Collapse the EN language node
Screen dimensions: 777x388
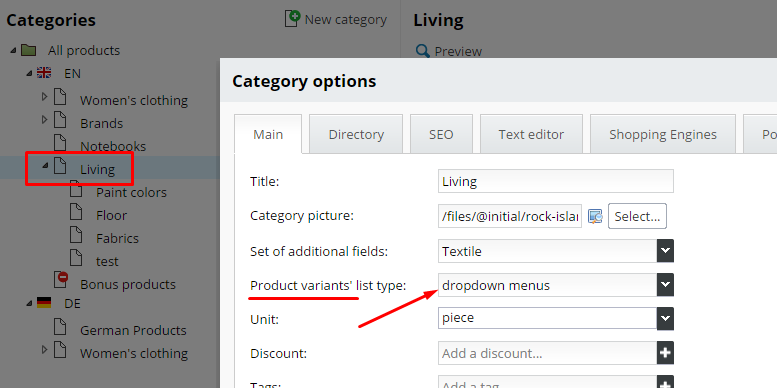[x=29, y=73]
